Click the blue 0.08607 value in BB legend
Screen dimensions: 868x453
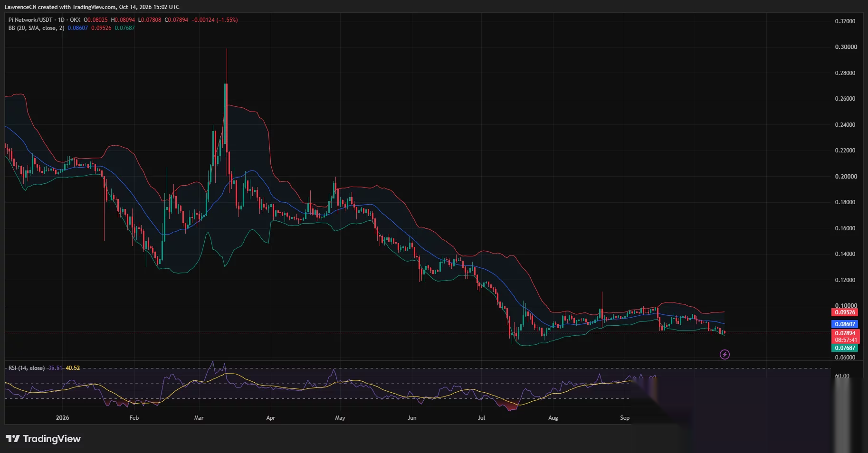[x=78, y=28]
